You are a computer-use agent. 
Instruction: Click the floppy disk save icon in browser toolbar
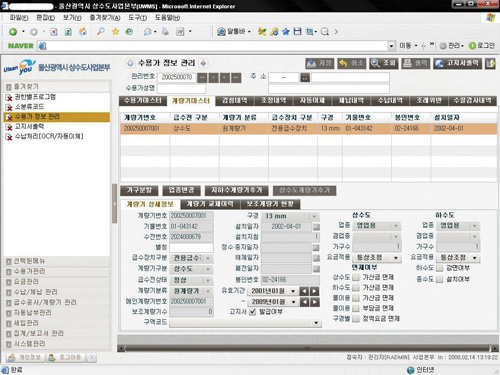[297, 32]
